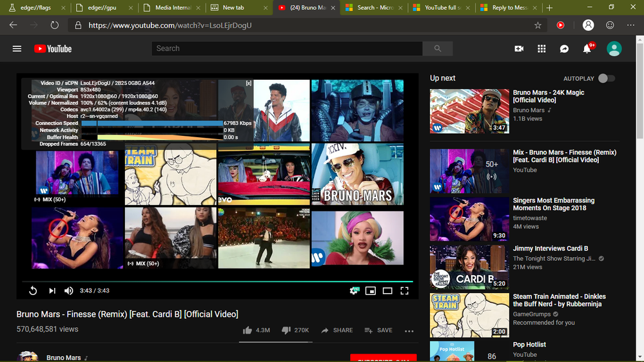Open Edge settings and more menu
The image size is (644, 362).
631,25
